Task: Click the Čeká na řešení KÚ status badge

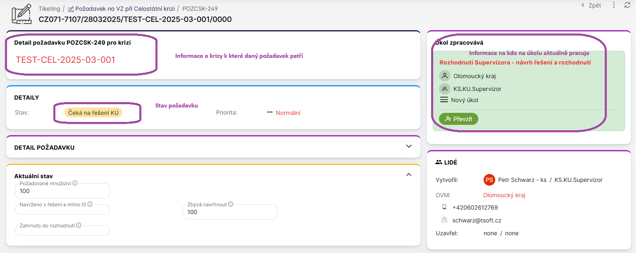Action: 93,113
